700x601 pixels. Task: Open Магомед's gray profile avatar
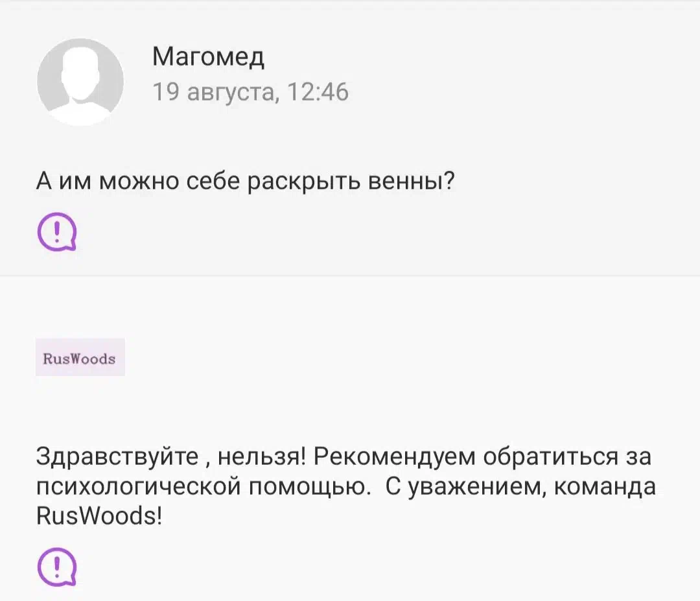click(80, 82)
